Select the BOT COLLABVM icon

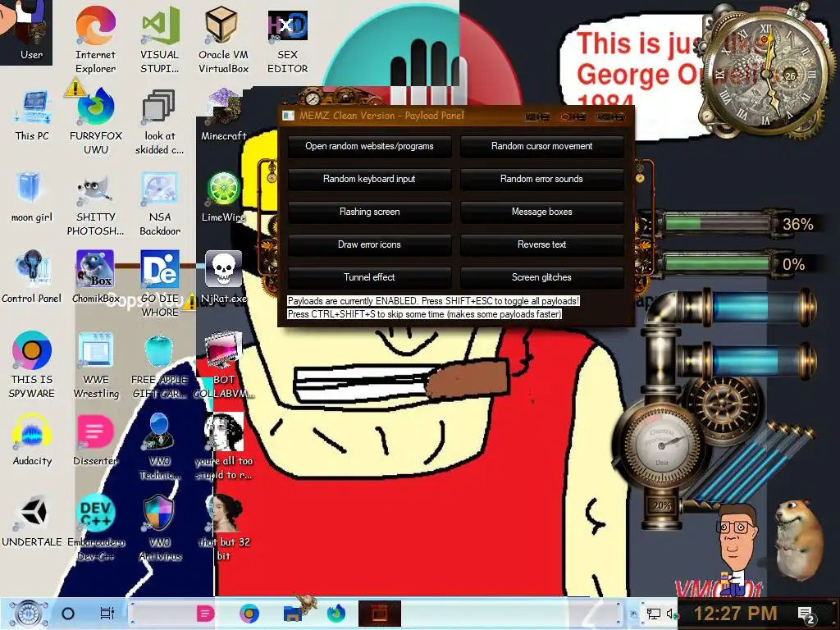pos(223,364)
